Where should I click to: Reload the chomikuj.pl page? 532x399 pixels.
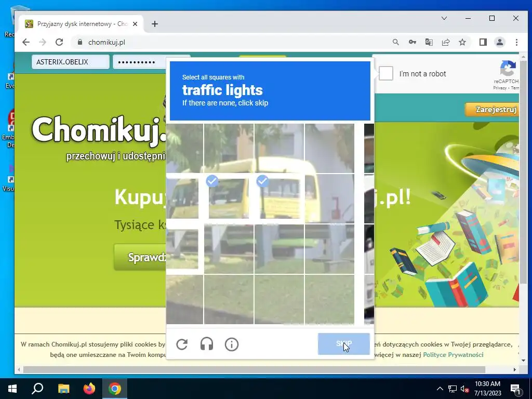[x=59, y=42]
